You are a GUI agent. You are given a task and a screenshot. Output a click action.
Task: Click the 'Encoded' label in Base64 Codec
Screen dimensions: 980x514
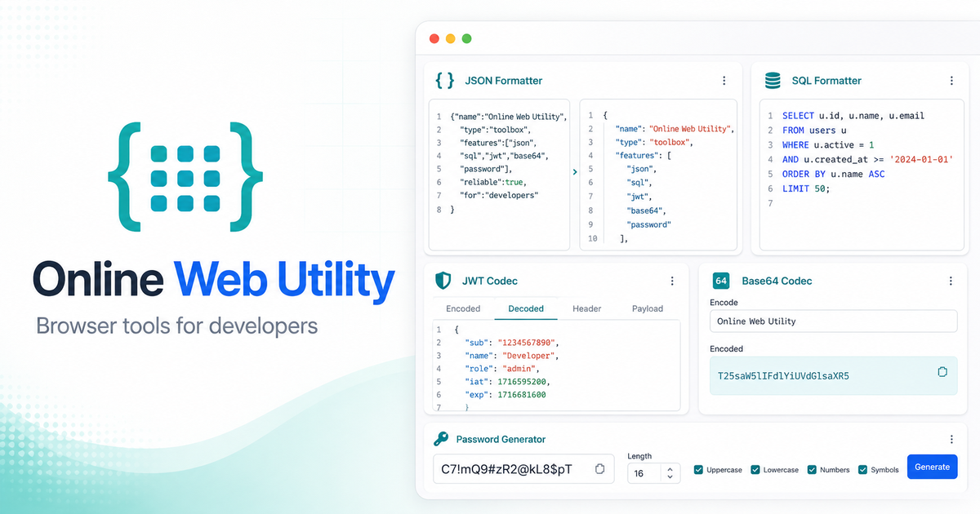tap(726, 348)
